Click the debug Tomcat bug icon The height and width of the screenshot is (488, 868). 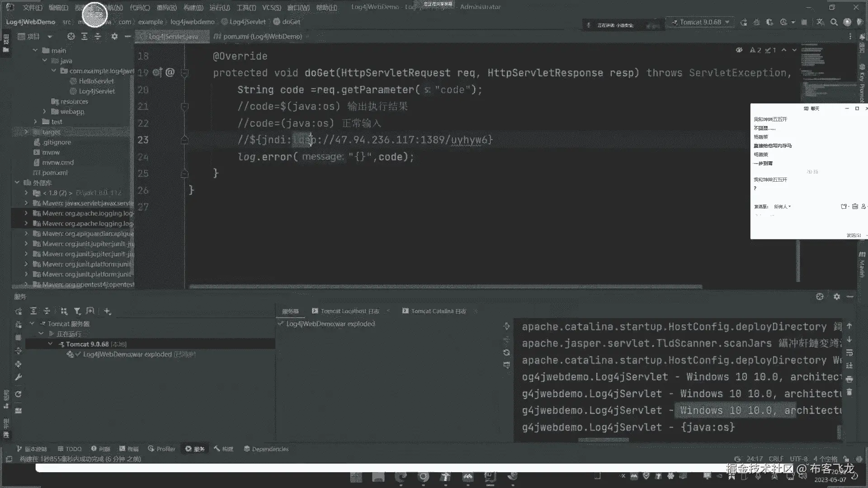coord(757,22)
